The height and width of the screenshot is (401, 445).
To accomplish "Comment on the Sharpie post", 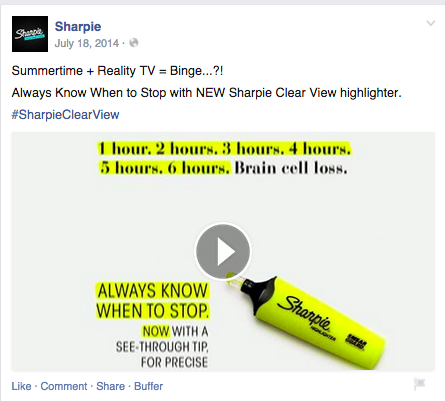I will pyautogui.click(x=64, y=386).
